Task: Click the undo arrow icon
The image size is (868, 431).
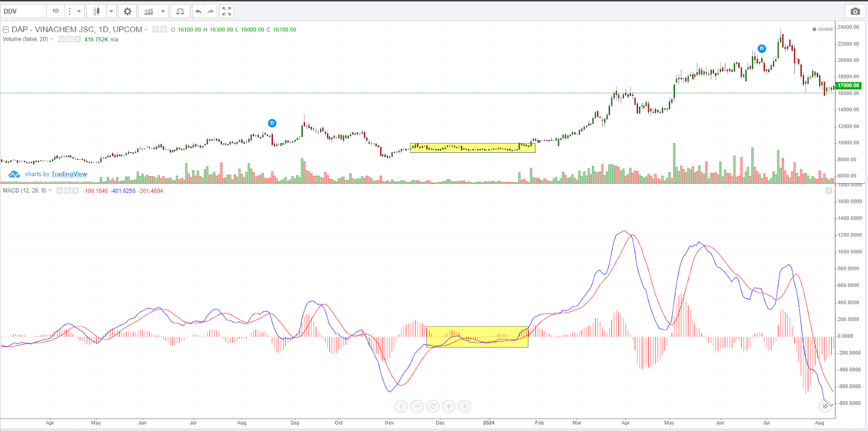Action: [199, 11]
